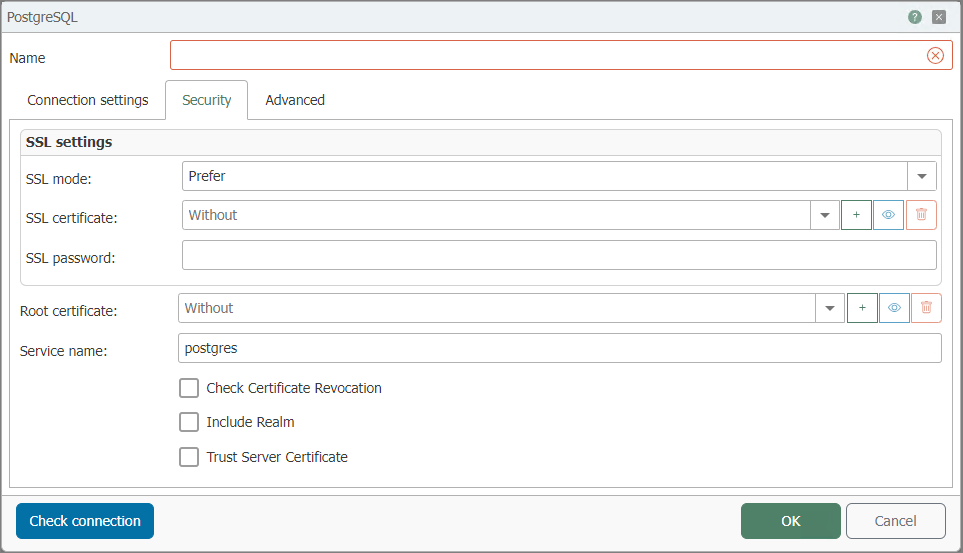
Task: Open the Root certificate dropdown arrow
Action: 830,308
